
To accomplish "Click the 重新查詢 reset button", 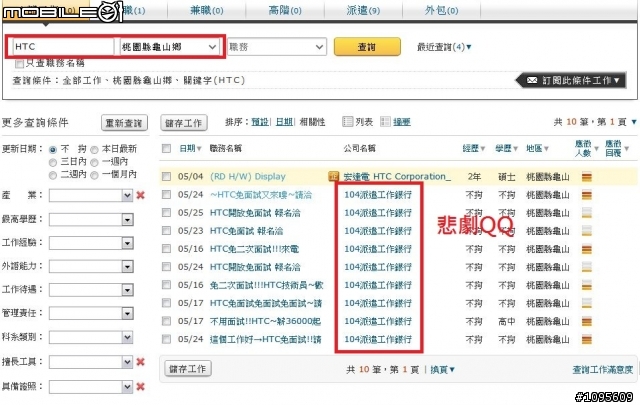I will pyautogui.click(x=124, y=123).
